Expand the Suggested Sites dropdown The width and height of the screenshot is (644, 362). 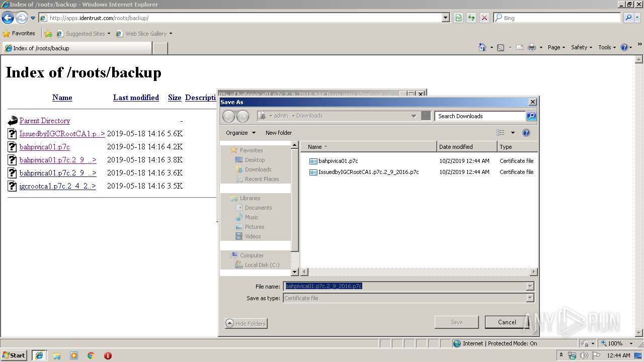tap(109, 34)
